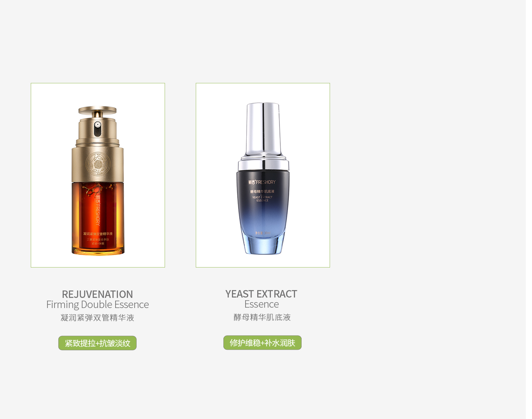The height and width of the screenshot is (419, 532).
Task: Click the 凝润紧弹双管精华液 product name
Action: (97, 318)
